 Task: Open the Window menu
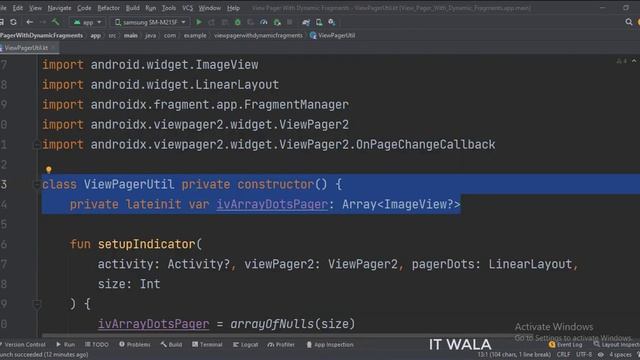pyautogui.click(x=209, y=8)
